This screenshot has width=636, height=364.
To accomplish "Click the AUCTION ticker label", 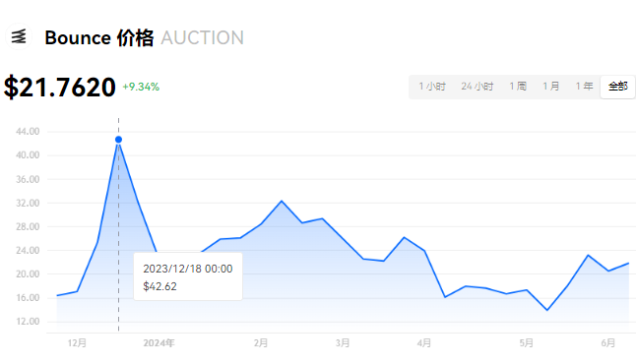I will [x=203, y=38].
